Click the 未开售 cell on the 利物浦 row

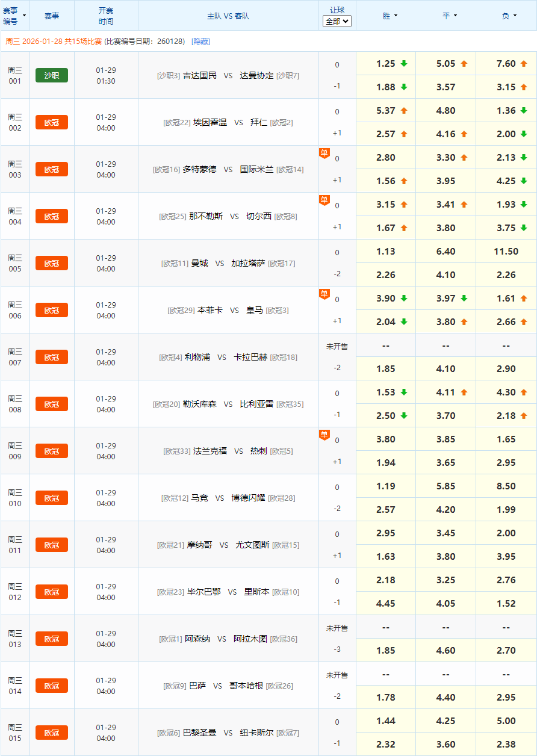click(x=337, y=345)
